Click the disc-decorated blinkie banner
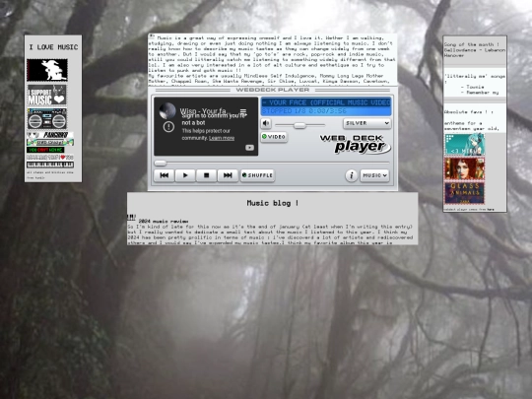The height and width of the screenshot is (399, 532). coord(50,142)
